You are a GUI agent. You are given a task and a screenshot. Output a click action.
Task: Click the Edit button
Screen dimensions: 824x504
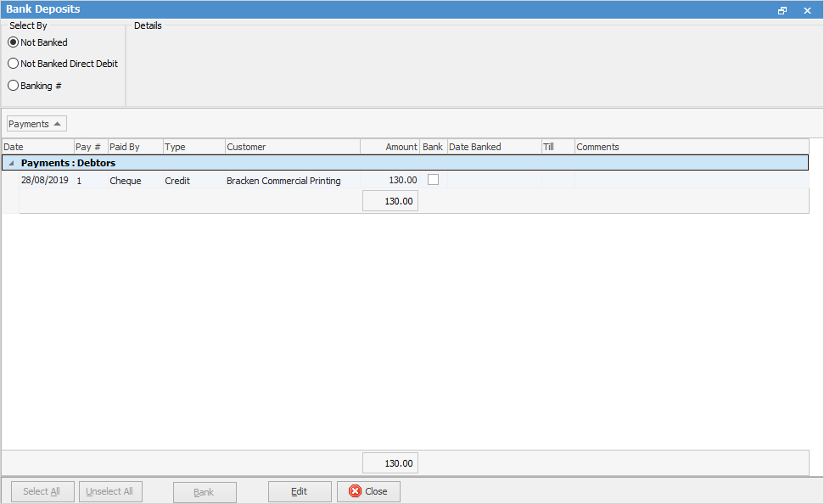(300, 491)
